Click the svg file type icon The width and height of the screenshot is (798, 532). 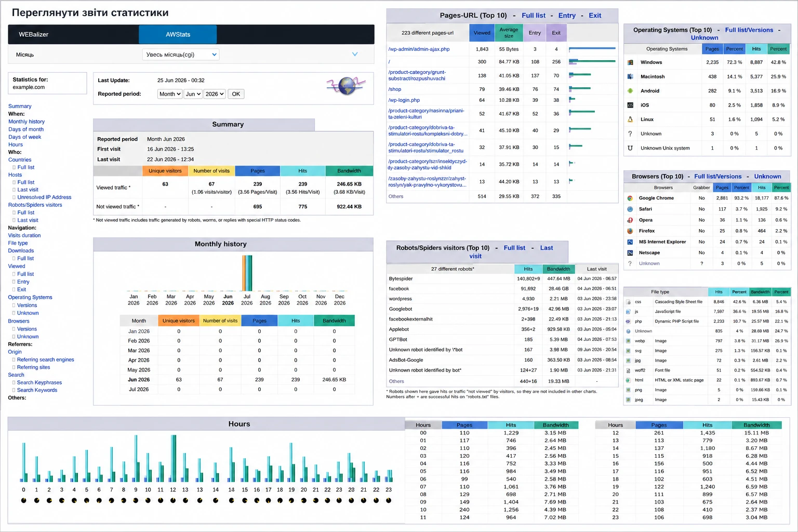pos(629,351)
